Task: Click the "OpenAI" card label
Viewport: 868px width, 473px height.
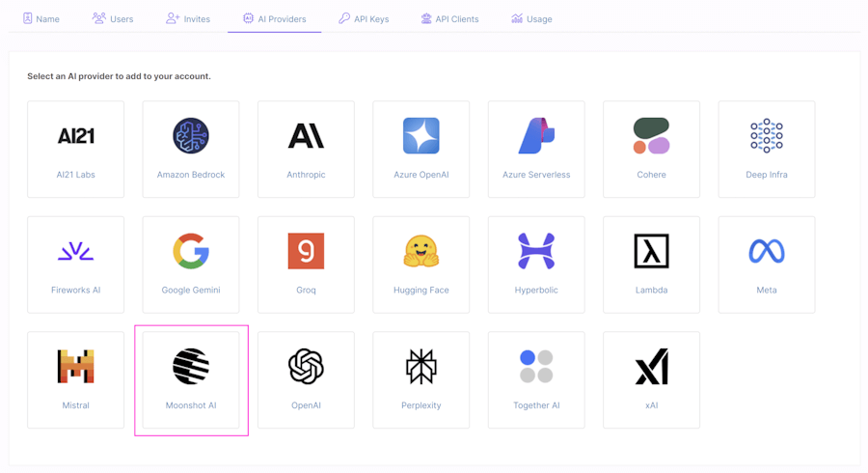Action: pyautogui.click(x=306, y=404)
